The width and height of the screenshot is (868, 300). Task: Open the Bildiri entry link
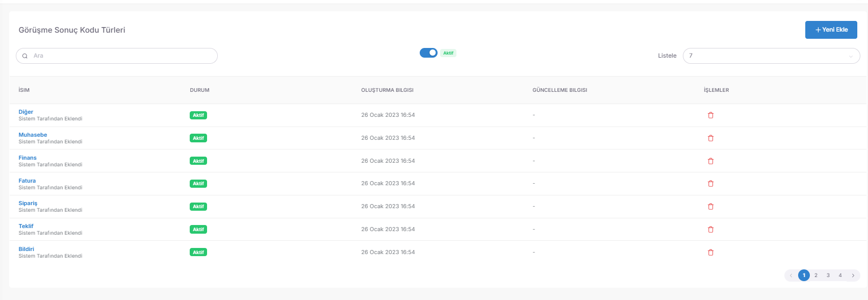tap(27, 249)
